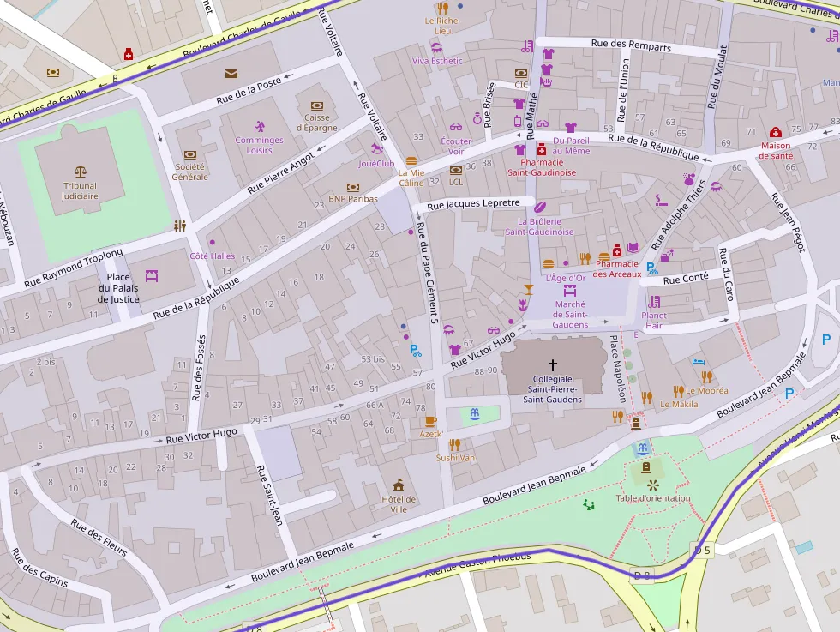Viewport: 840px width, 632px height.
Task: Select the Place du Palais de Justice label
Action: (x=118, y=288)
